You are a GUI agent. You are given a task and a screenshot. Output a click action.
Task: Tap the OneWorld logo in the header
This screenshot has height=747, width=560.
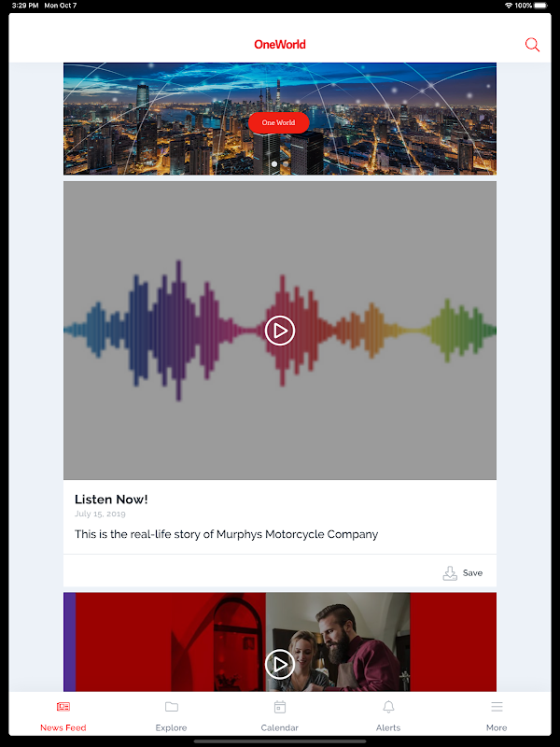[x=280, y=44]
